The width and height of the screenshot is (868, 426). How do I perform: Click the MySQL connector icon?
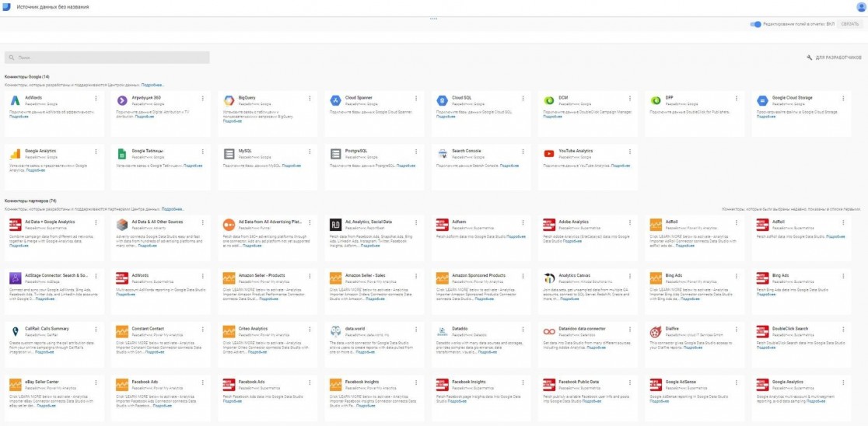pos(229,154)
